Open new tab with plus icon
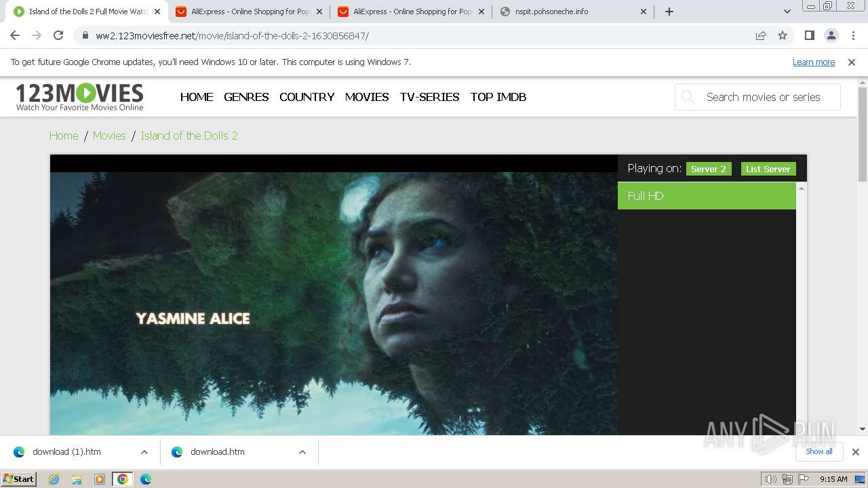Image resolution: width=868 pixels, height=488 pixels. coord(669,12)
